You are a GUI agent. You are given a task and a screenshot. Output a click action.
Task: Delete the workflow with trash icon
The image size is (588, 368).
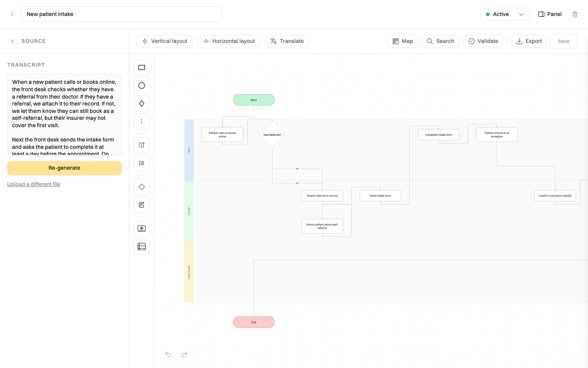click(575, 14)
